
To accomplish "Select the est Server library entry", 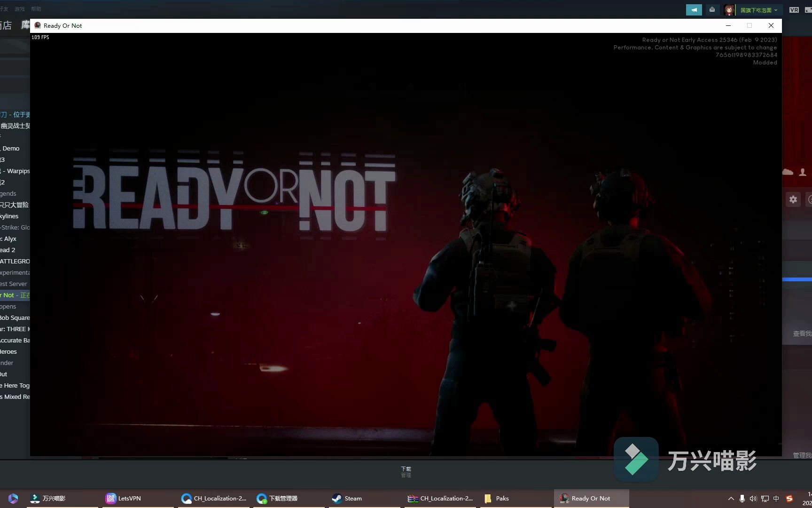I will (15, 284).
